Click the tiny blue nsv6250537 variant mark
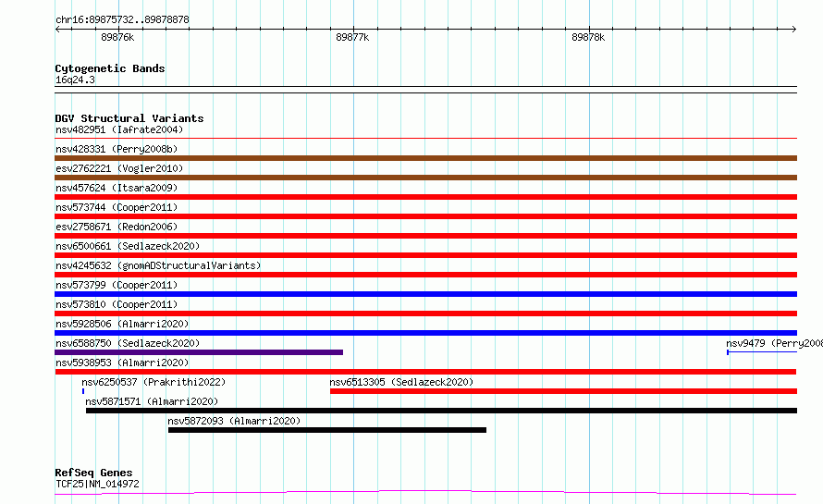The image size is (823, 504). pyautogui.click(x=83, y=391)
